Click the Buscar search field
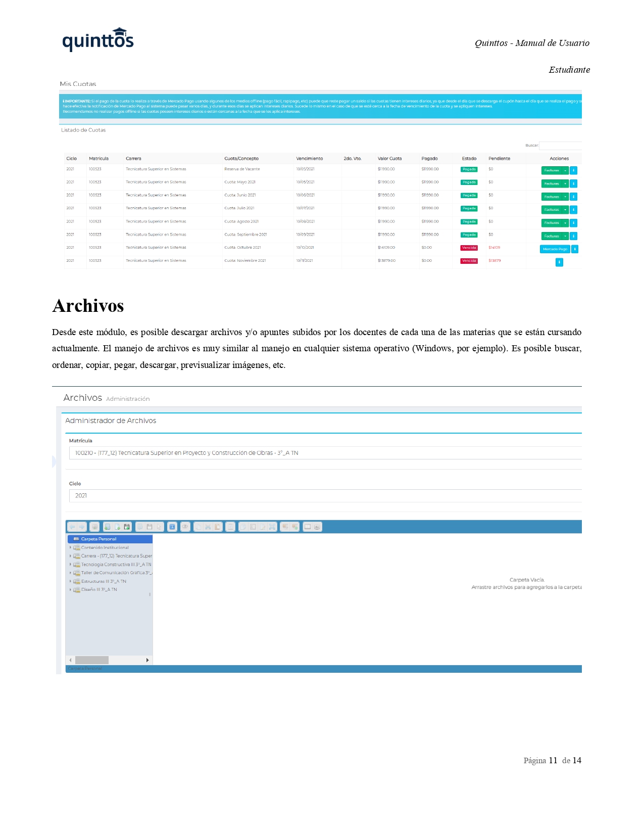 (x=561, y=146)
